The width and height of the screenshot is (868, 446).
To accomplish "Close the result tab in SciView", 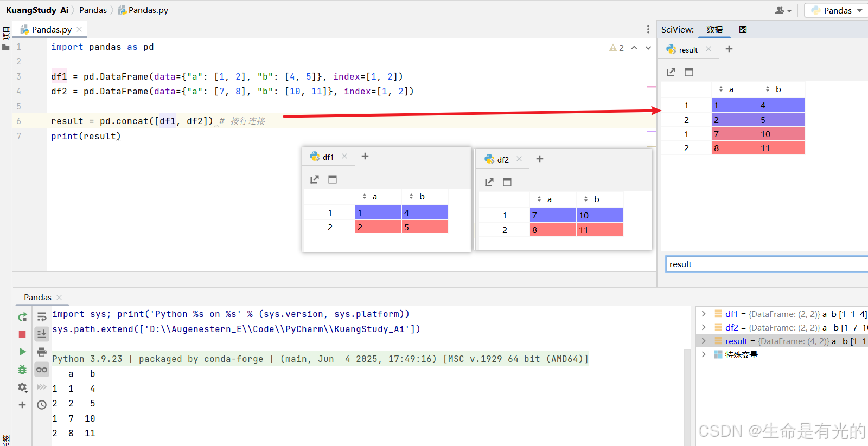I will tap(709, 49).
